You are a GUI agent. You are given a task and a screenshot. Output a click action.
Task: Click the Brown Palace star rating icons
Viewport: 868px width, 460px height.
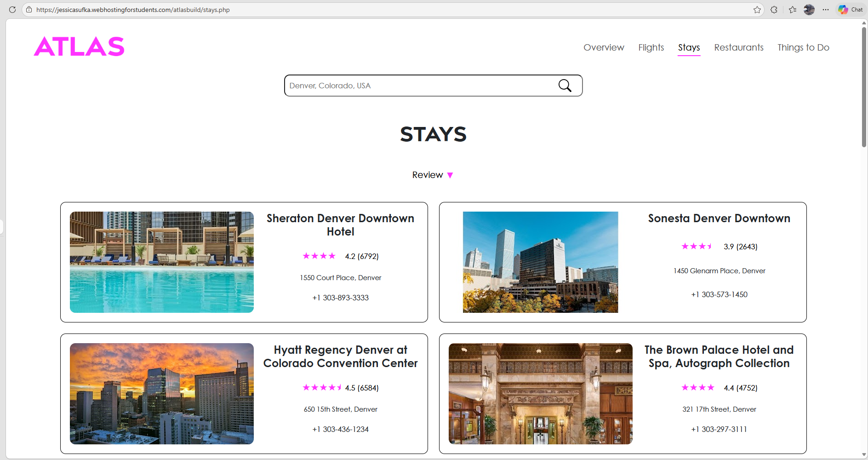698,387
